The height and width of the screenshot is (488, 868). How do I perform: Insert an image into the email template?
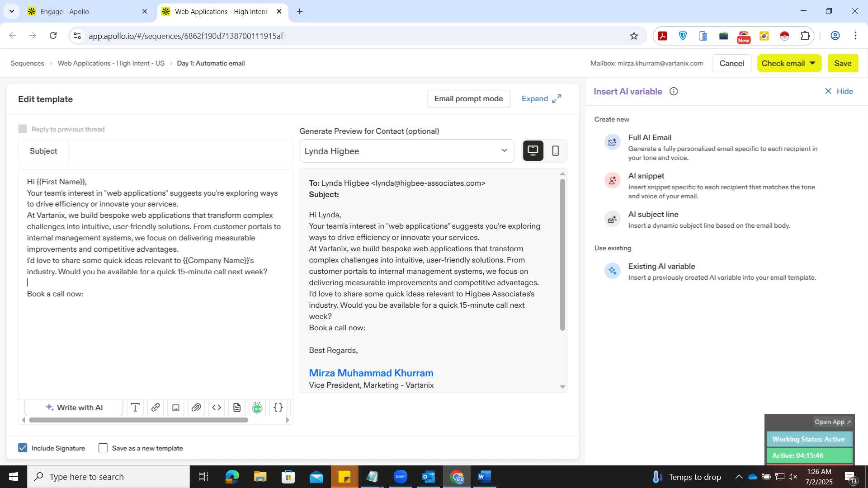[x=176, y=408]
